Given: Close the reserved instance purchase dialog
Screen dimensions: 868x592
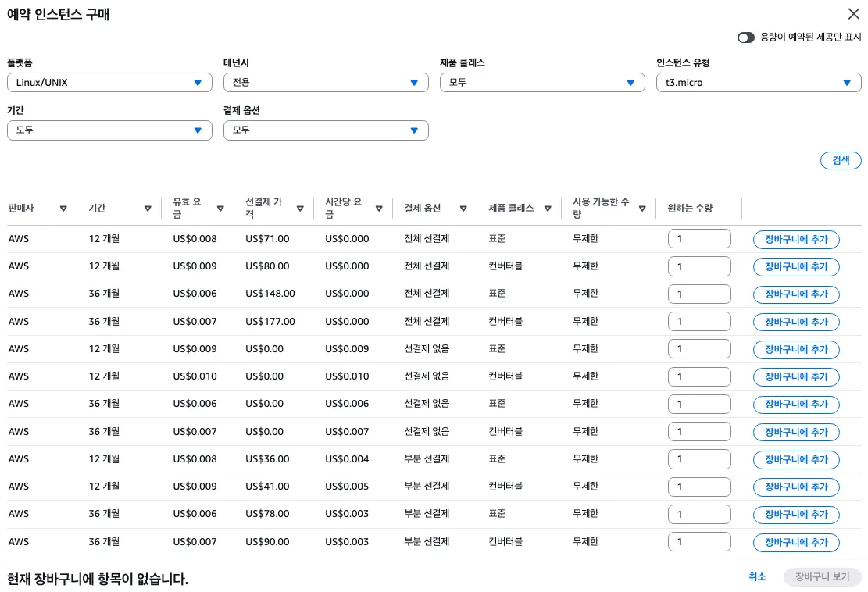Looking at the screenshot, I should [x=854, y=14].
